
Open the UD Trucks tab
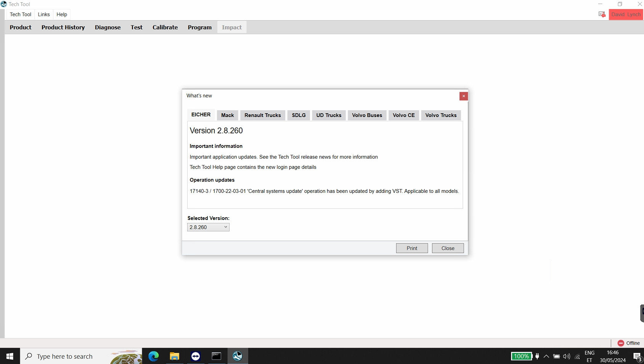(329, 115)
